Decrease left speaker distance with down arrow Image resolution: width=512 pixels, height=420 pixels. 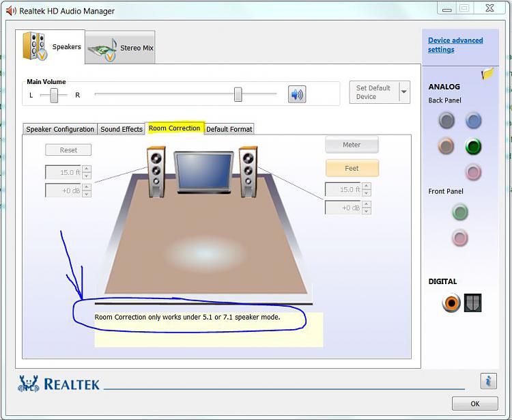pyautogui.click(x=87, y=176)
